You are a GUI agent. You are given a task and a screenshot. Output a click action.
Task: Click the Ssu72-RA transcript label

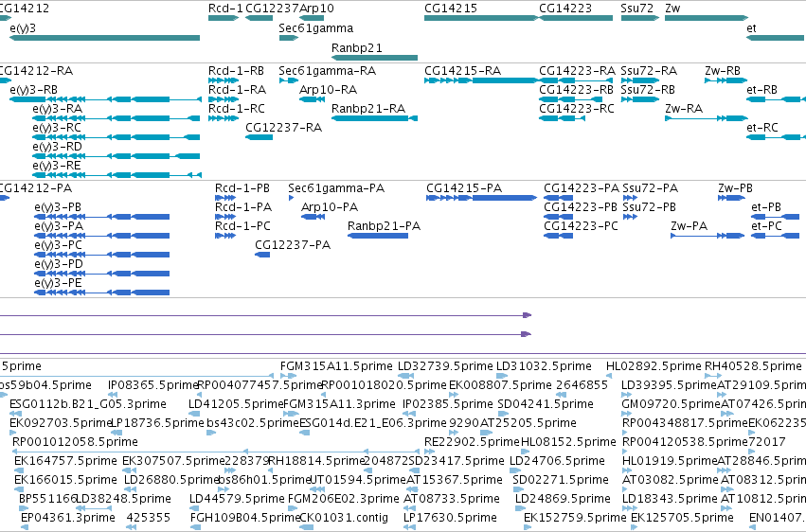[x=649, y=71]
